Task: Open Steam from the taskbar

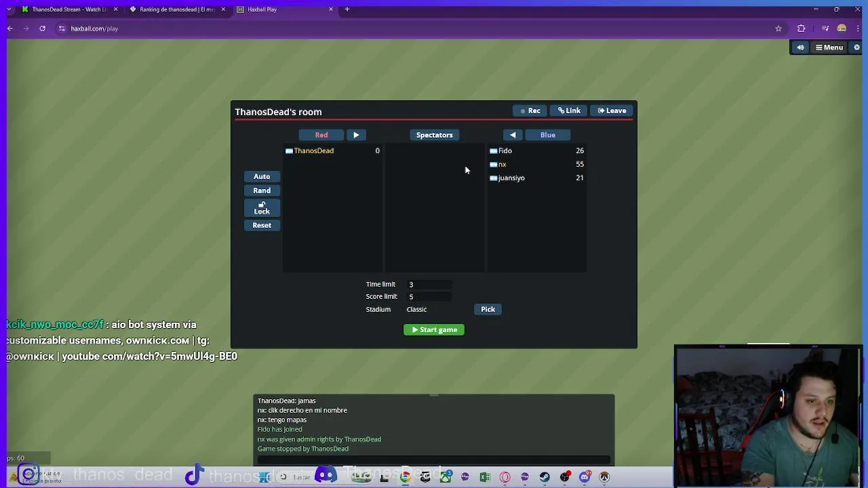Action: (x=545, y=477)
